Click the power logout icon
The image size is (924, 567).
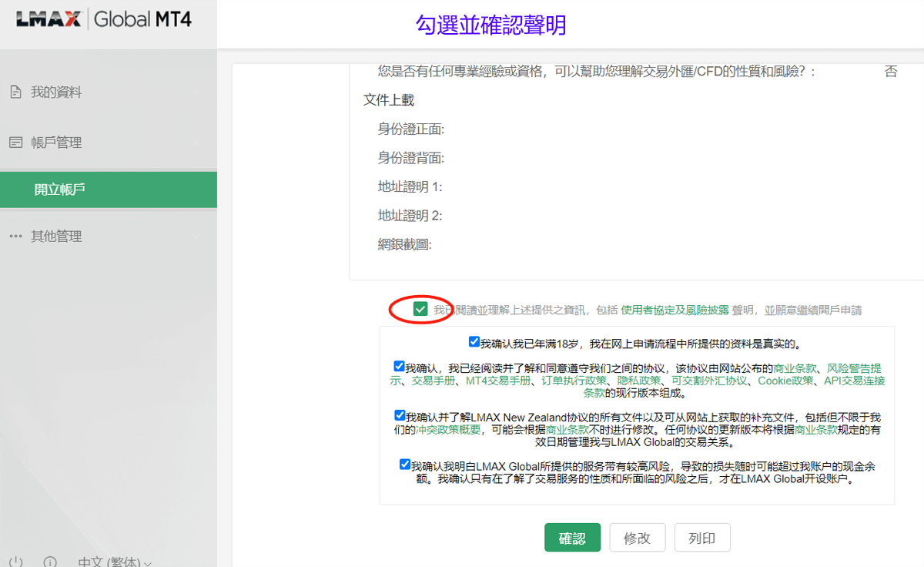click(x=16, y=562)
